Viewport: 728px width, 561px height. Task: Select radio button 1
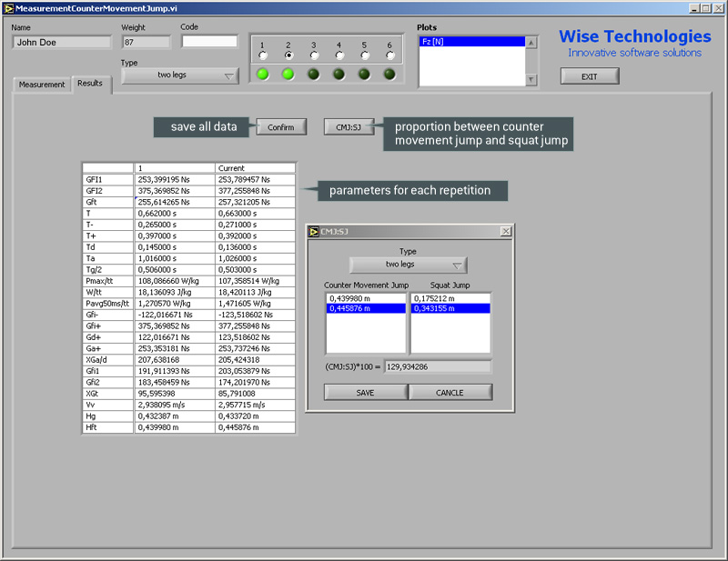263,55
